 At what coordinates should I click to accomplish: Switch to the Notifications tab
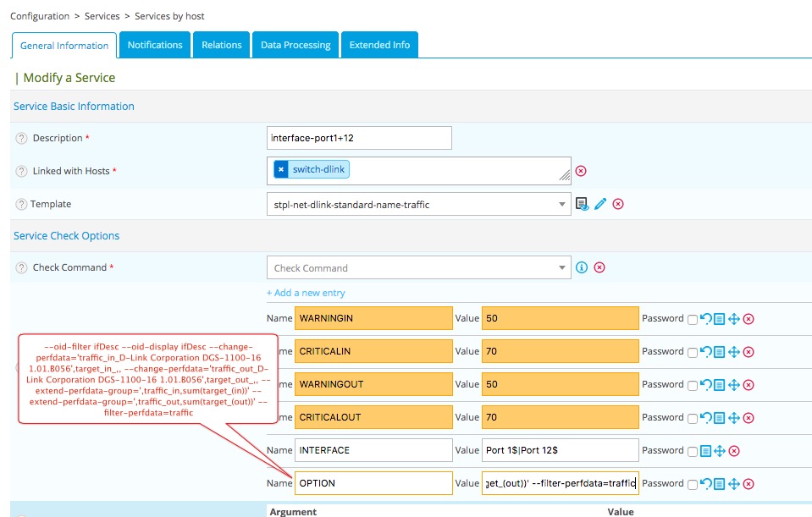click(x=155, y=45)
